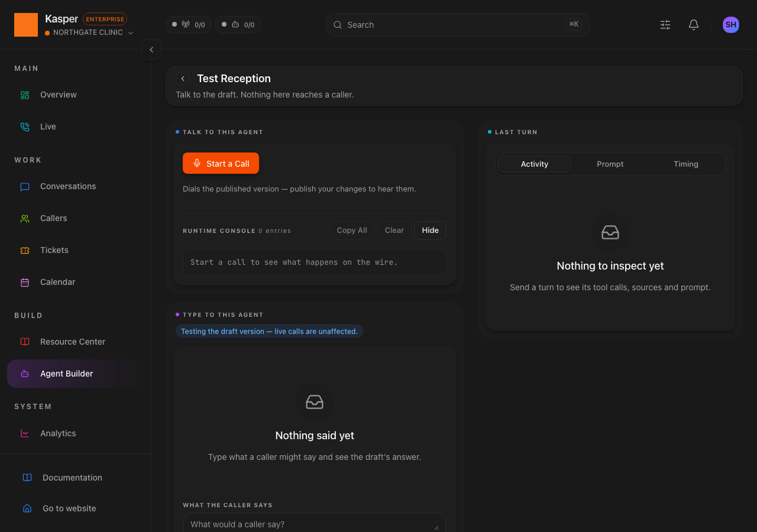Open the Analytics section
This screenshot has height=532, width=757.
(75, 433)
